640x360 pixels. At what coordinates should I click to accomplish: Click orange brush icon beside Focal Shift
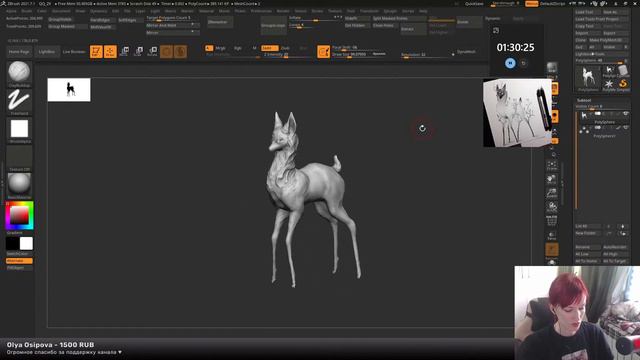323,51
